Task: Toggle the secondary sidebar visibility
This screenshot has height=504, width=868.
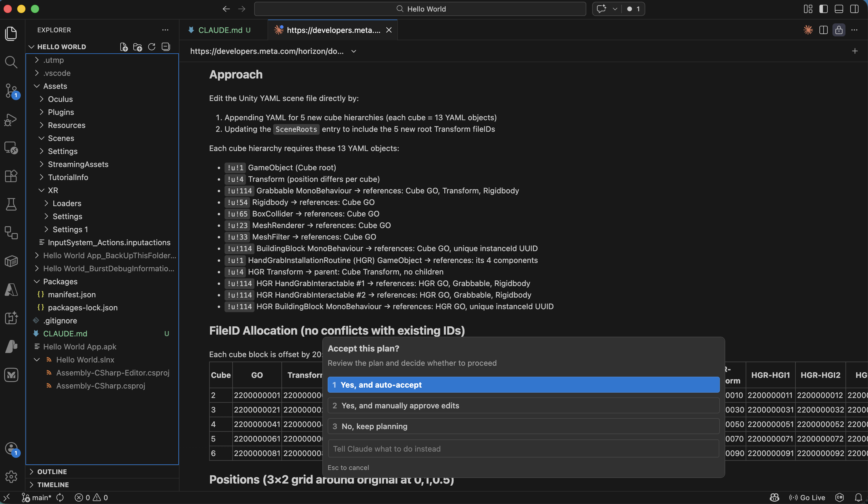Action: point(854,9)
